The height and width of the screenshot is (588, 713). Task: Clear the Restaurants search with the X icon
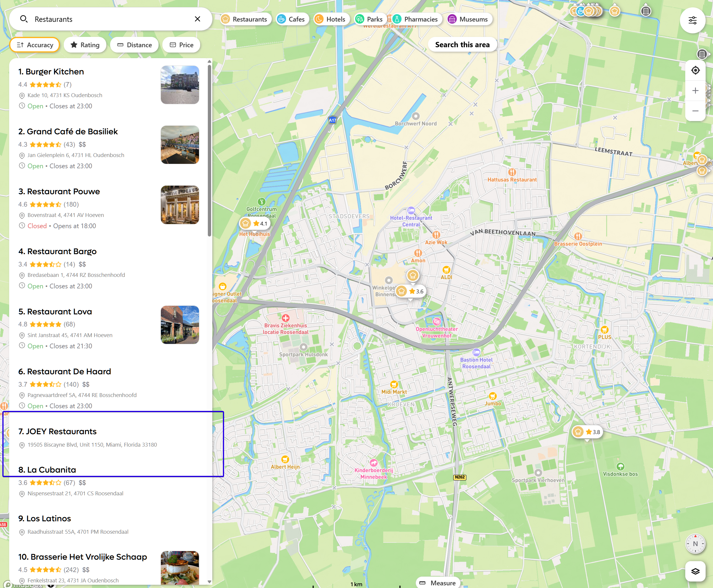coord(198,19)
